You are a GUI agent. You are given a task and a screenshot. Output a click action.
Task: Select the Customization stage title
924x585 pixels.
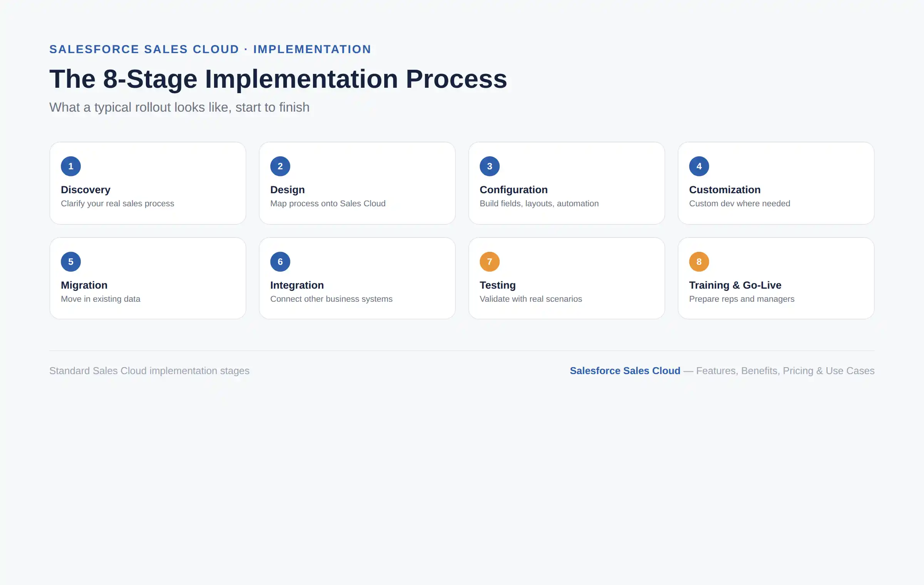point(725,190)
